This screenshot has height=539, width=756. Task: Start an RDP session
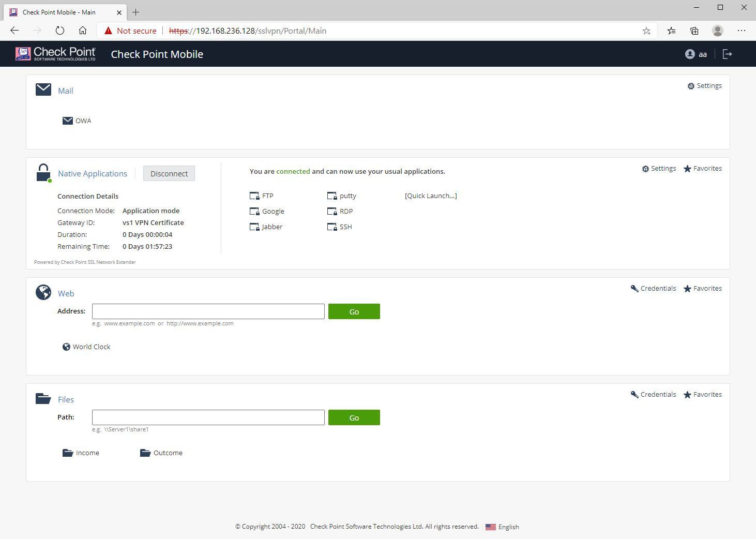click(346, 211)
